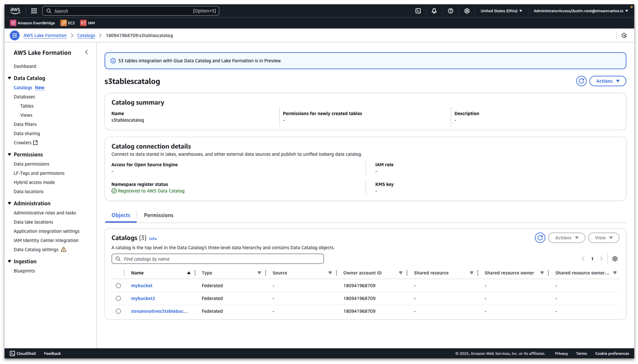Collapse the Data Catalog sidebar section
The width and height of the screenshot is (638, 364).
pyautogui.click(x=10, y=78)
